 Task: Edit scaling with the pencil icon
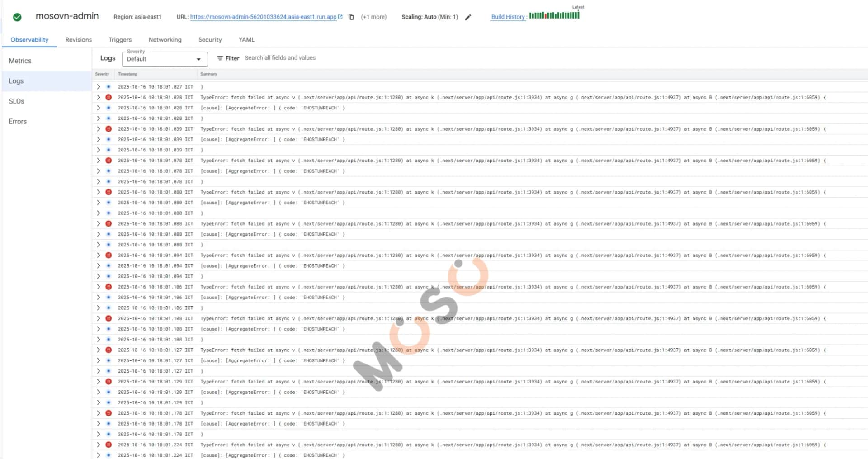(x=468, y=17)
